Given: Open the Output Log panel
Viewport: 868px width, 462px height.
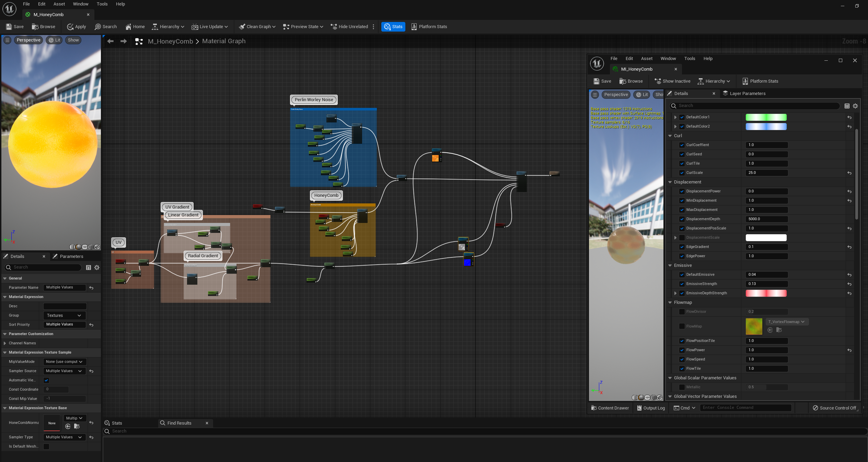Looking at the screenshot, I should (x=650, y=408).
